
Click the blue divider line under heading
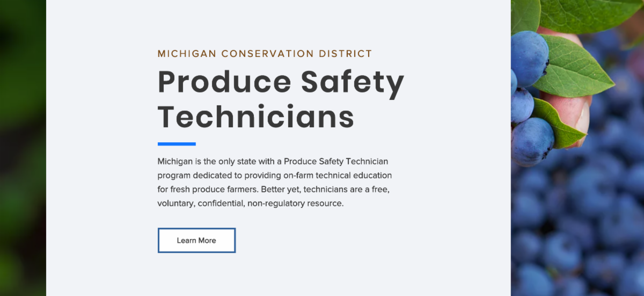pos(177,144)
